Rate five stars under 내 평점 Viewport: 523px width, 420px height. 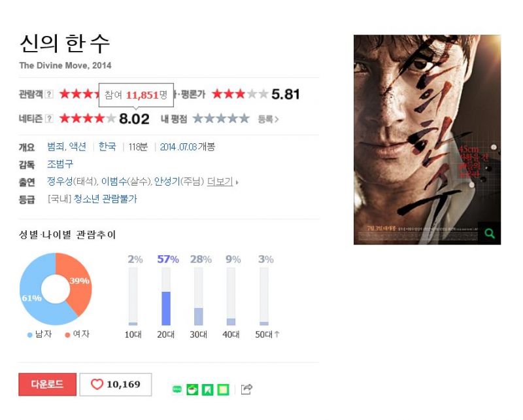tap(244, 118)
